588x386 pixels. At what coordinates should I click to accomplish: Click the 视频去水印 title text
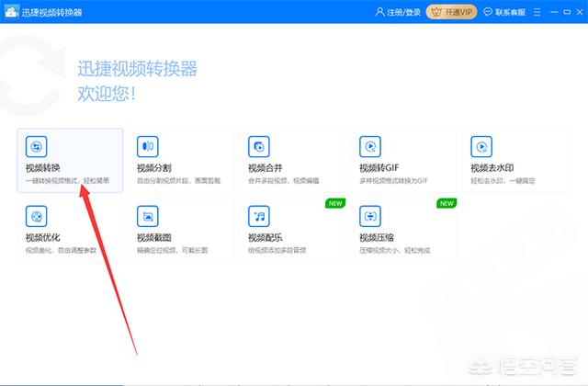[x=492, y=168]
